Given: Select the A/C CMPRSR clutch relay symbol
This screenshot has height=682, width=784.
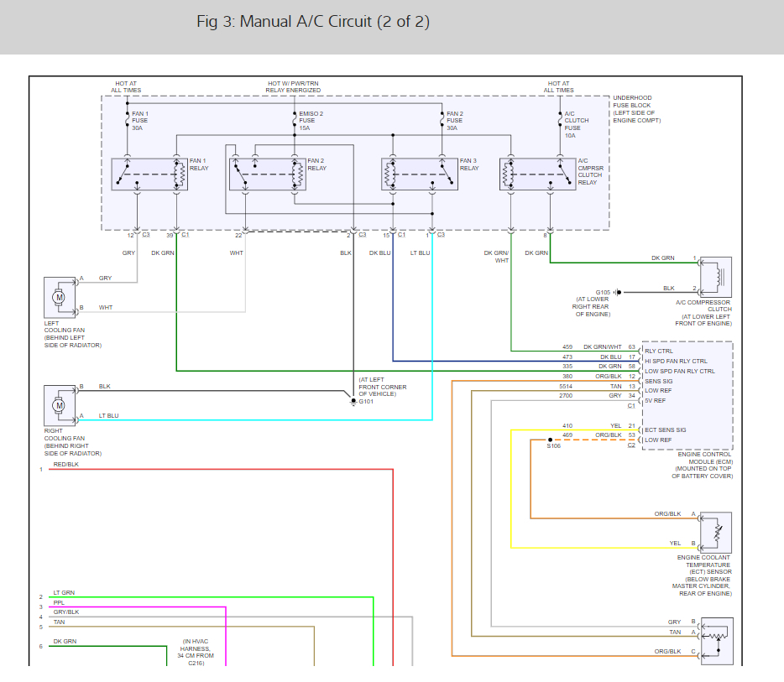Looking at the screenshot, I should click(537, 174).
